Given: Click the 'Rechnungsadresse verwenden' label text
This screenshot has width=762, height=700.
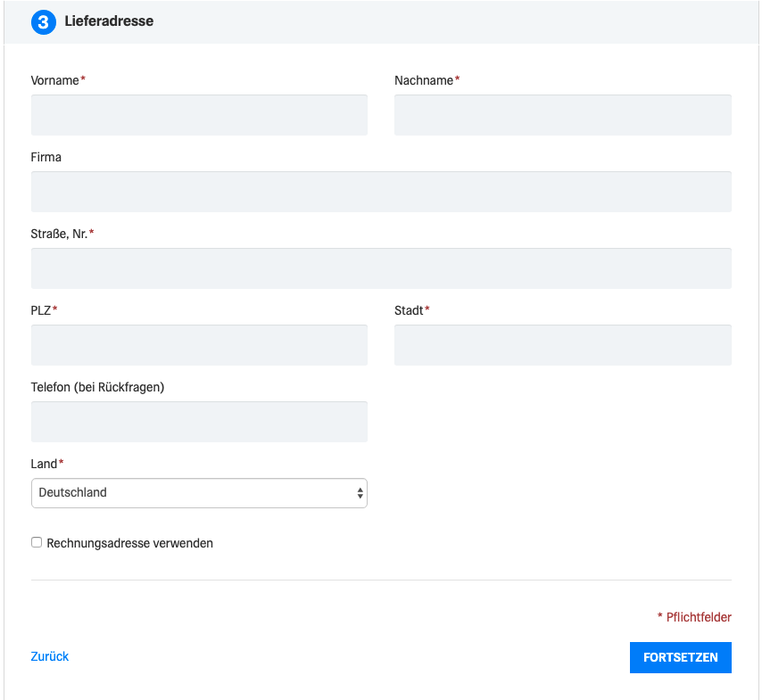Looking at the screenshot, I should [x=129, y=543].
